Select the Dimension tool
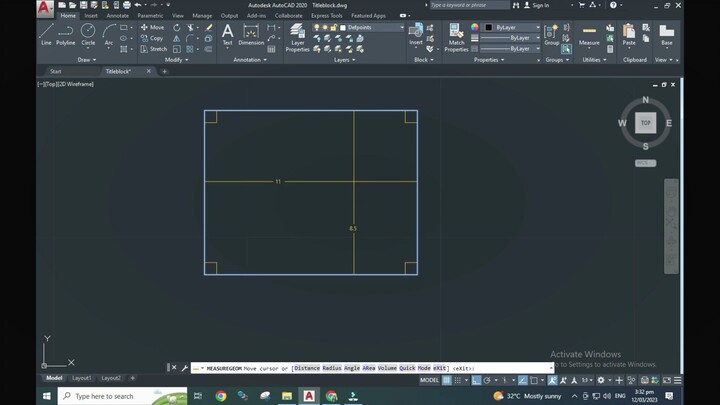Screen dimensions: 720x405 (x=251, y=35)
